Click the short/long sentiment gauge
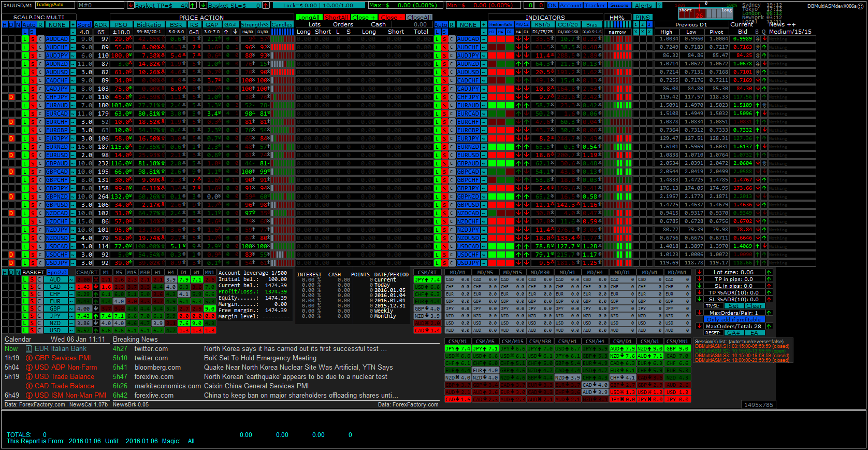 coord(706,13)
